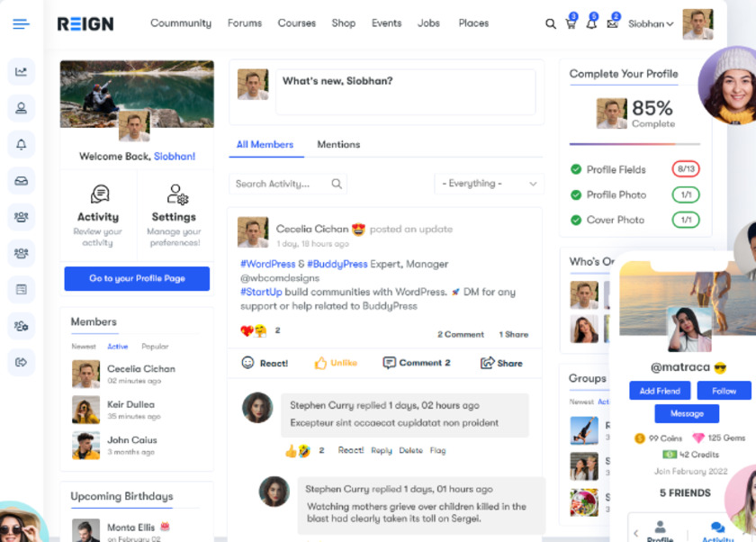Click the inbox tray sidebar icon

click(22, 181)
